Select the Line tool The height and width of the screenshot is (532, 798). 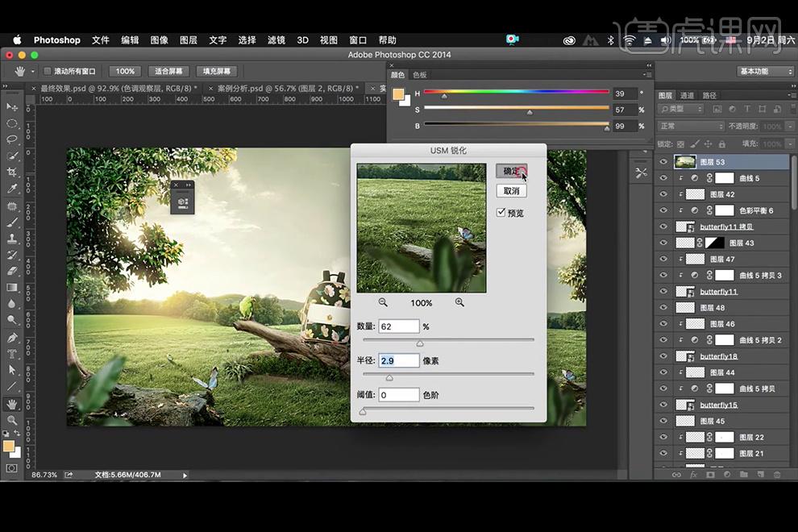point(12,387)
